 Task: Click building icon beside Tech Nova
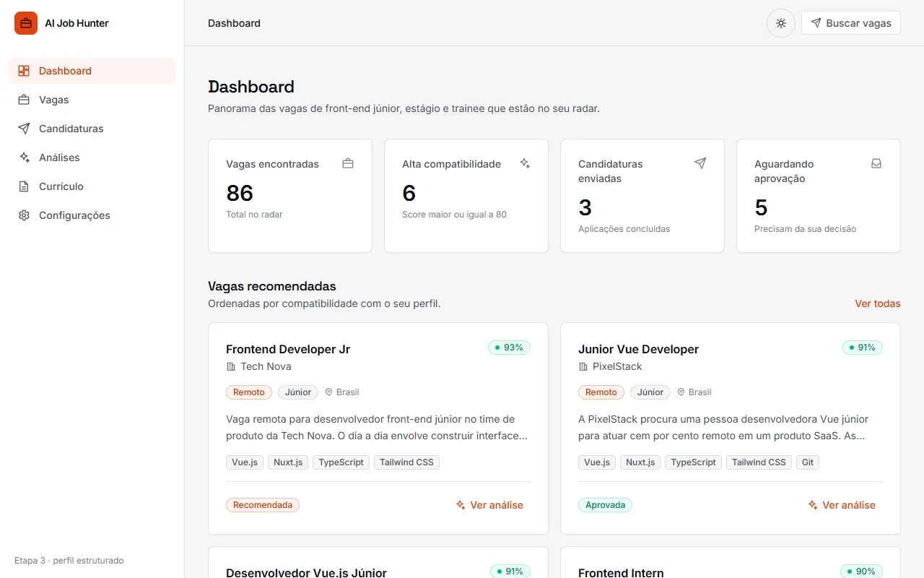click(231, 366)
